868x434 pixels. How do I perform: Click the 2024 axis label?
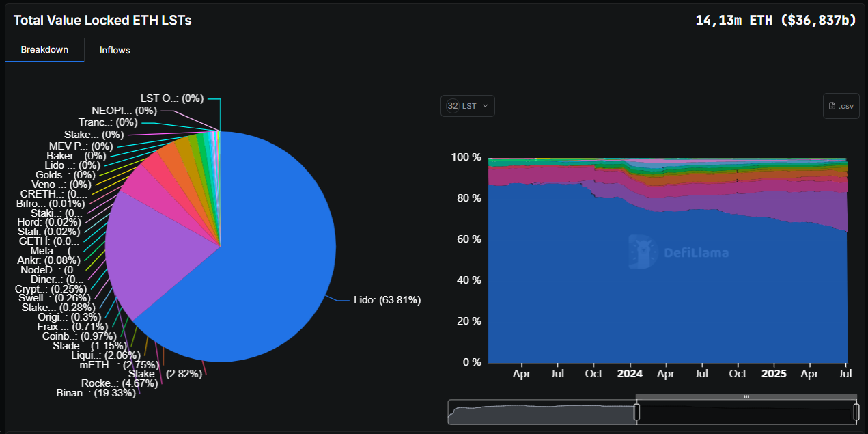click(x=630, y=374)
